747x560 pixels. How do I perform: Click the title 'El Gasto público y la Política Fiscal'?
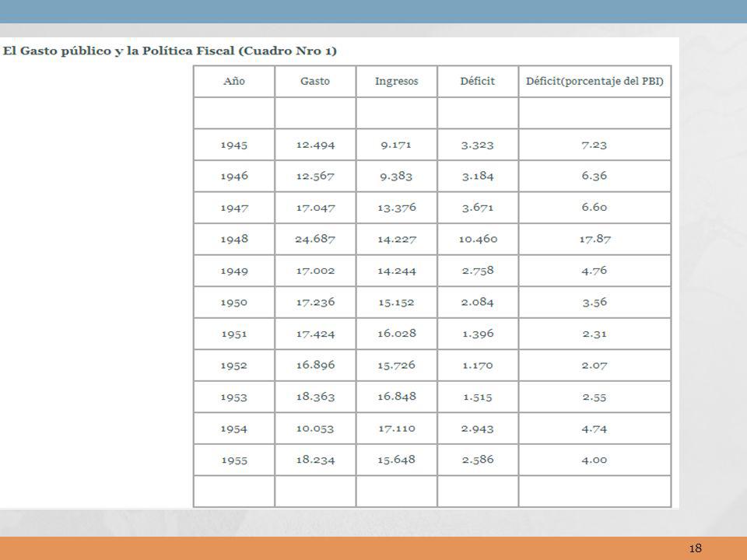118,51
